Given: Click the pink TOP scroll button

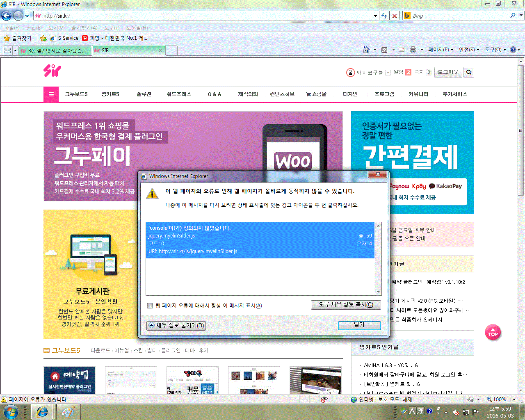Looking at the screenshot, I should tap(493, 332).
